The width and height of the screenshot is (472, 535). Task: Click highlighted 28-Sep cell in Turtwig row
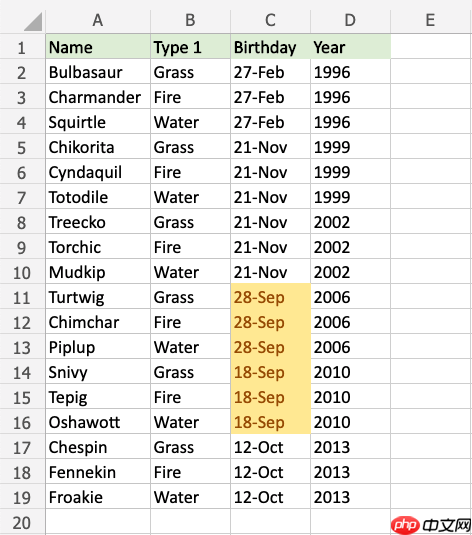[271, 297]
